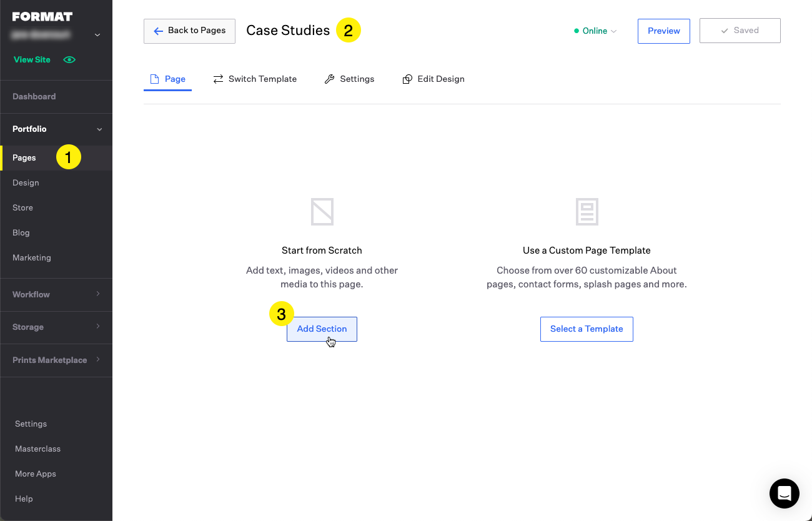The image size is (812, 521).
Task: Click the eye icon beside View Site
Action: [x=69, y=60]
